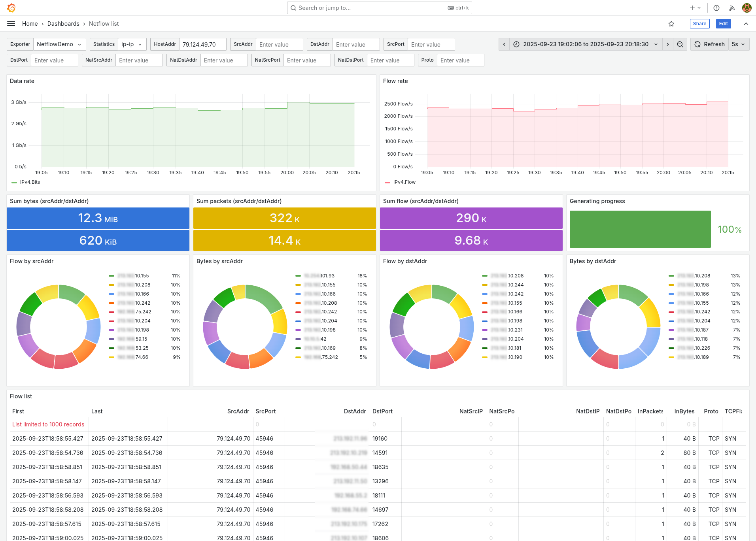Image resolution: width=756 pixels, height=541 pixels.
Task: Go to Home via breadcrumb
Action: (30, 24)
